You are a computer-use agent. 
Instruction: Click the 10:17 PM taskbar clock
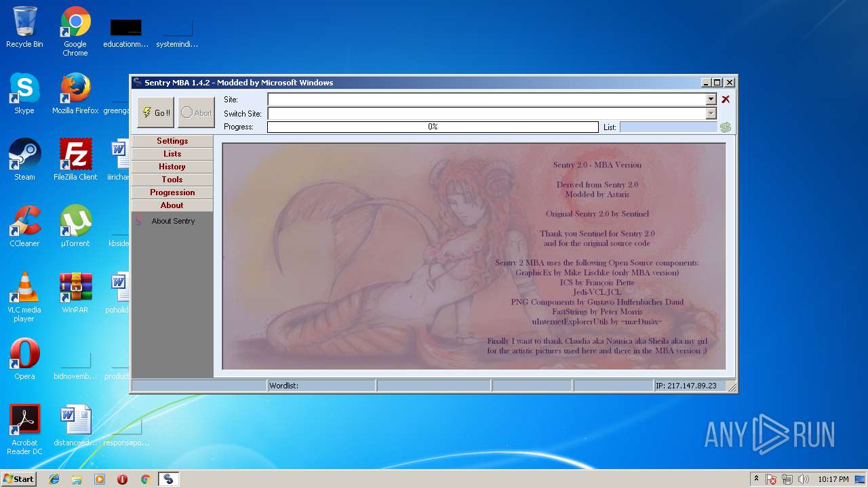833,479
